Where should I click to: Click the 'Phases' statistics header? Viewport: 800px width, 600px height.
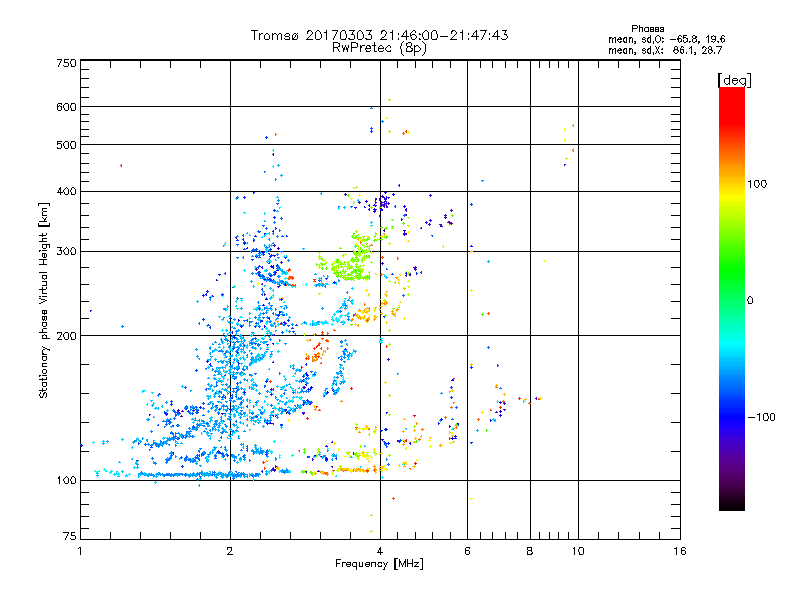click(647, 29)
